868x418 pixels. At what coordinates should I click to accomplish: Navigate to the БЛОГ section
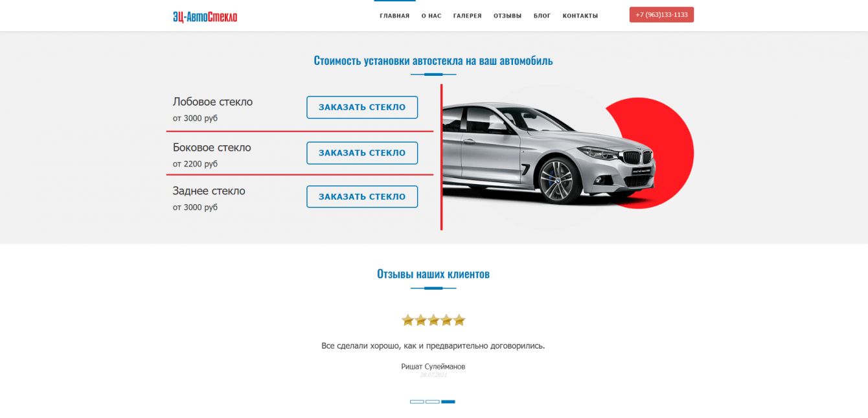pos(542,16)
